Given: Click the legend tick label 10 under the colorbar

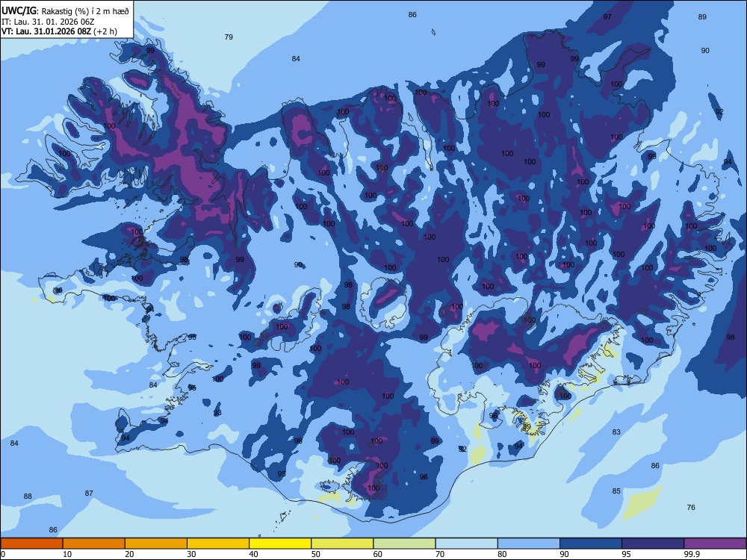Looking at the screenshot, I should click(x=67, y=554).
